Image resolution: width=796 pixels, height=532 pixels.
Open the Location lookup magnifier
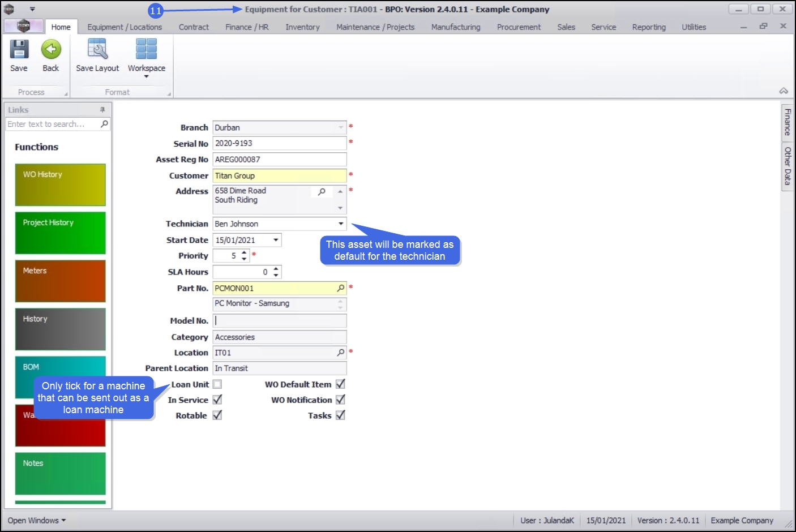340,353
